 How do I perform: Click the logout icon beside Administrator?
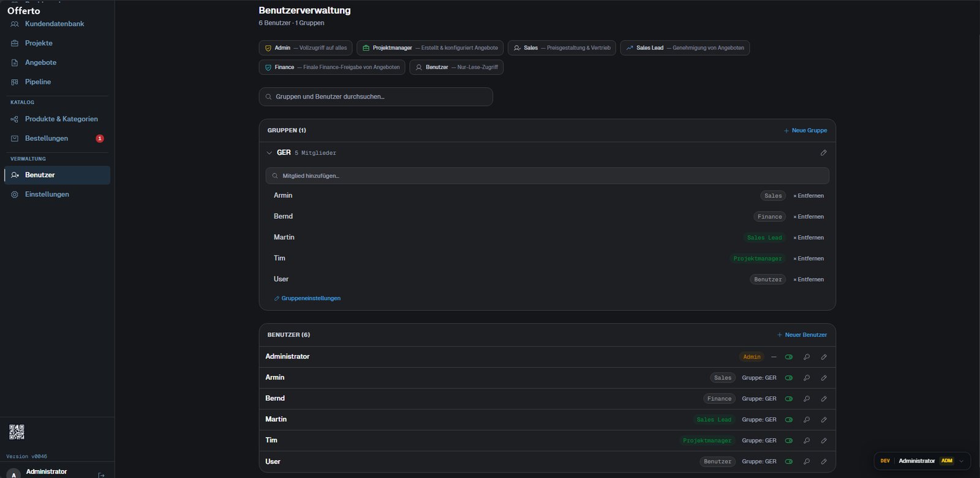pos(102,474)
